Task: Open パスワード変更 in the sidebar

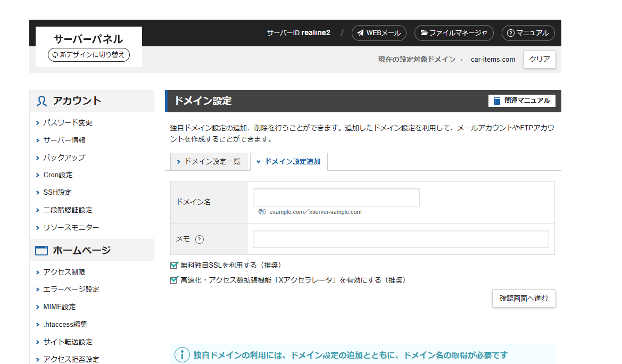Action: point(68,122)
